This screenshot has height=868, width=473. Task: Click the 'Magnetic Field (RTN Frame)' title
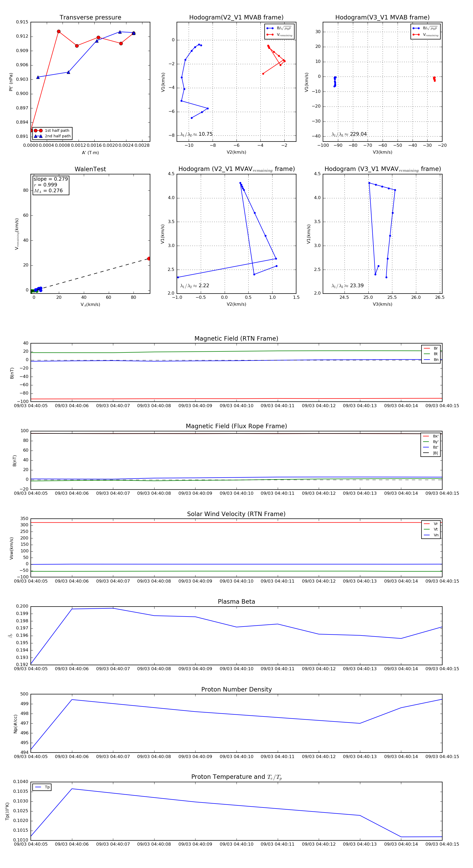pyautogui.click(x=236, y=339)
